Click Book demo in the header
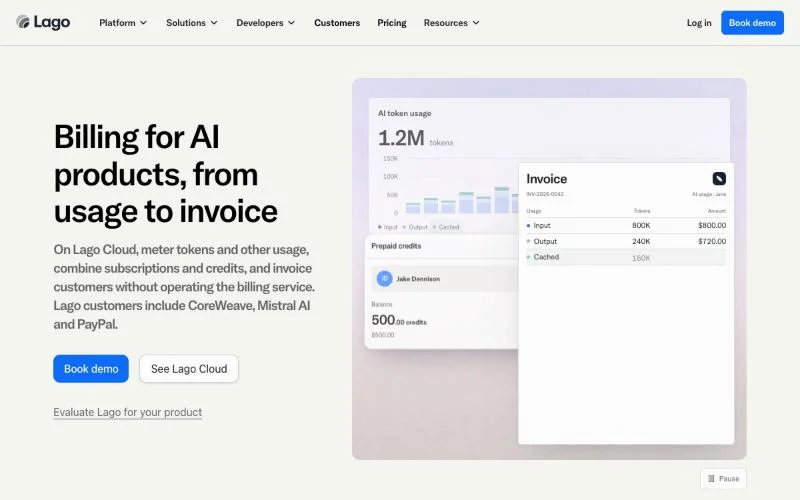800x500 pixels. click(x=752, y=23)
